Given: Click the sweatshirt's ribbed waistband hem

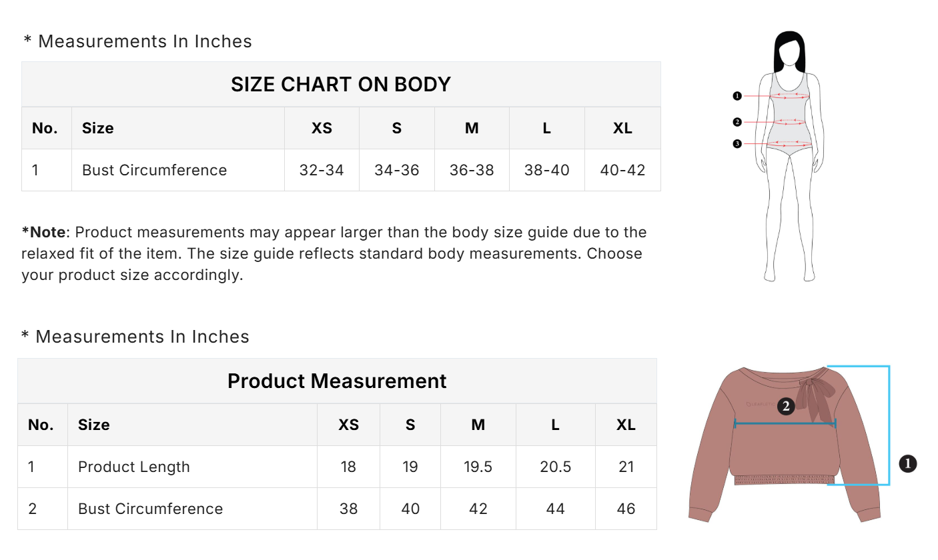Looking at the screenshot, I should [x=785, y=479].
